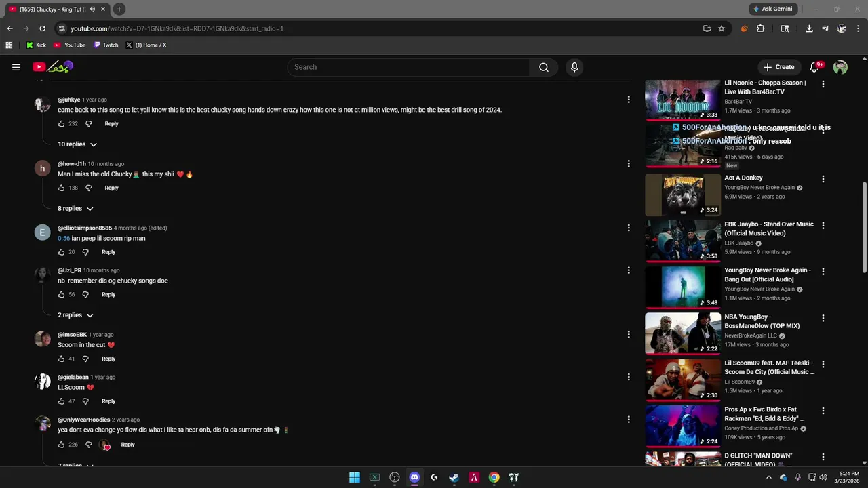Open Discord from the taskbar
The height and width of the screenshot is (488, 868).
tap(414, 477)
